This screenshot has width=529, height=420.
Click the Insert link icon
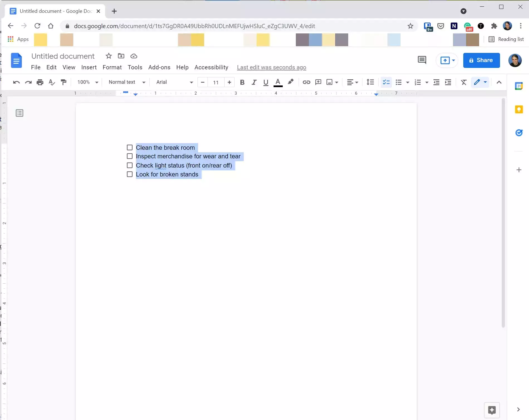tap(306, 82)
